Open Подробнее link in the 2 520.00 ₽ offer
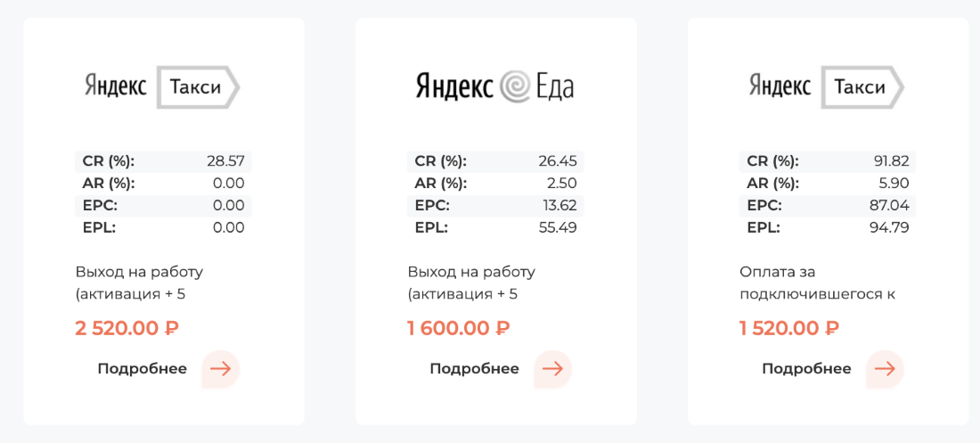This screenshot has height=443, width=980. coord(143,369)
